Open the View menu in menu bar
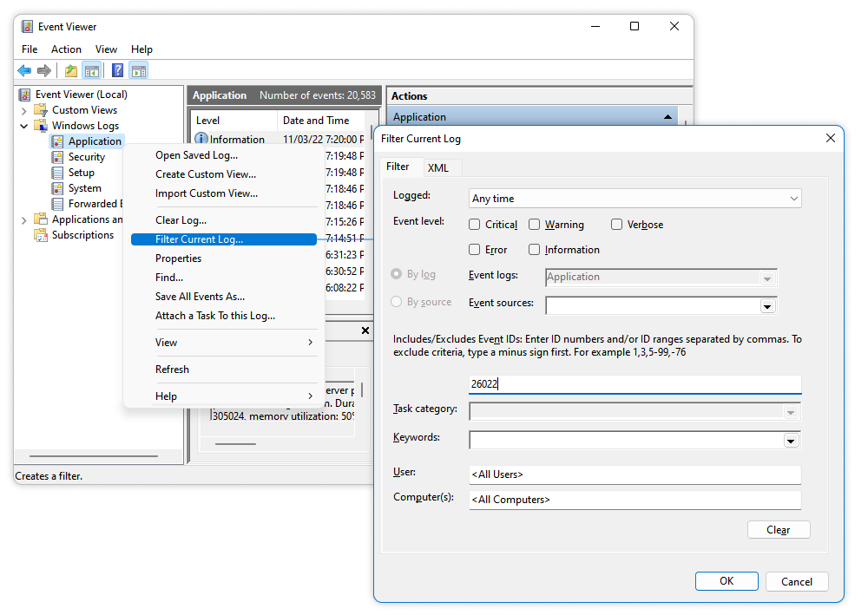 pyautogui.click(x=106, y=49)
